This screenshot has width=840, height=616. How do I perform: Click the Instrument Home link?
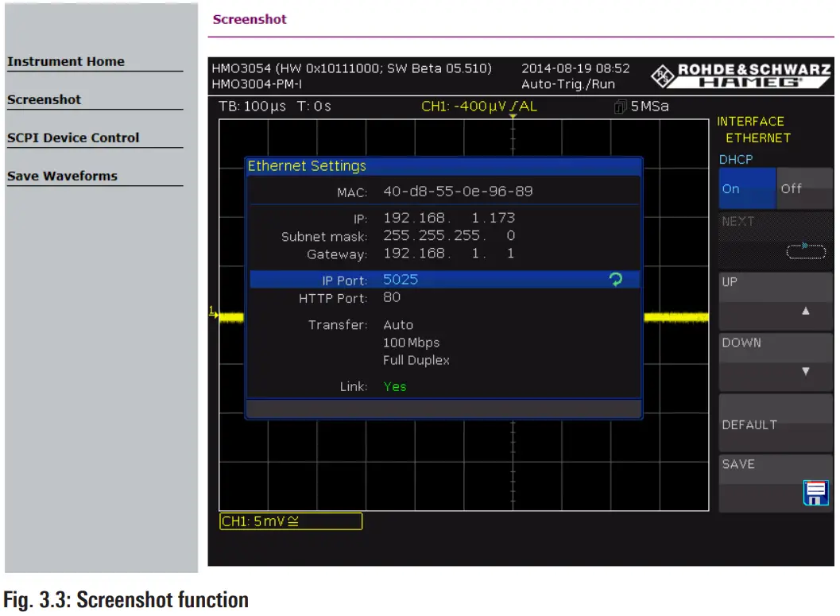point(65,61)
